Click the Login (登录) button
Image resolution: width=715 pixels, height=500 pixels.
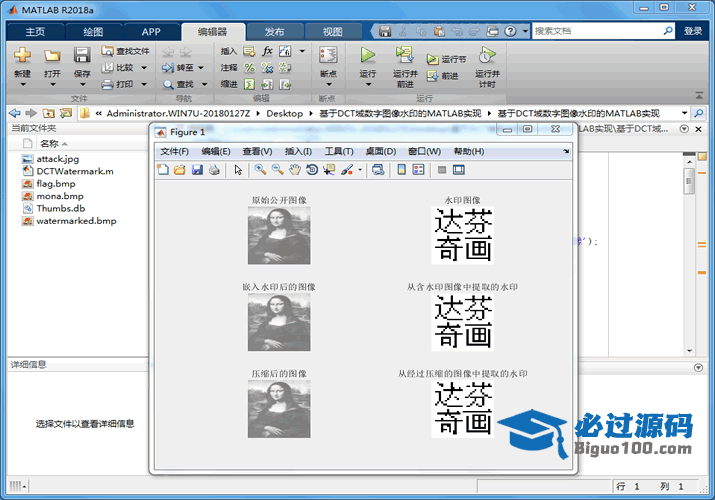(x=693, y=31)
